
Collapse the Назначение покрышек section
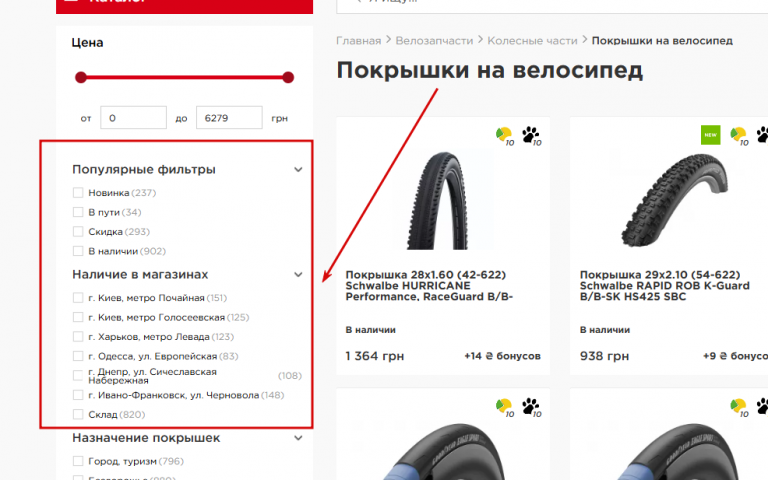pos(298,438)
